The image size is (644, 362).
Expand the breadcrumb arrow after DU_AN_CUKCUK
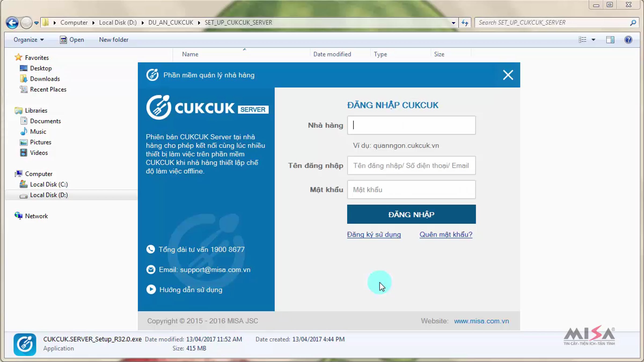[199, 23]
